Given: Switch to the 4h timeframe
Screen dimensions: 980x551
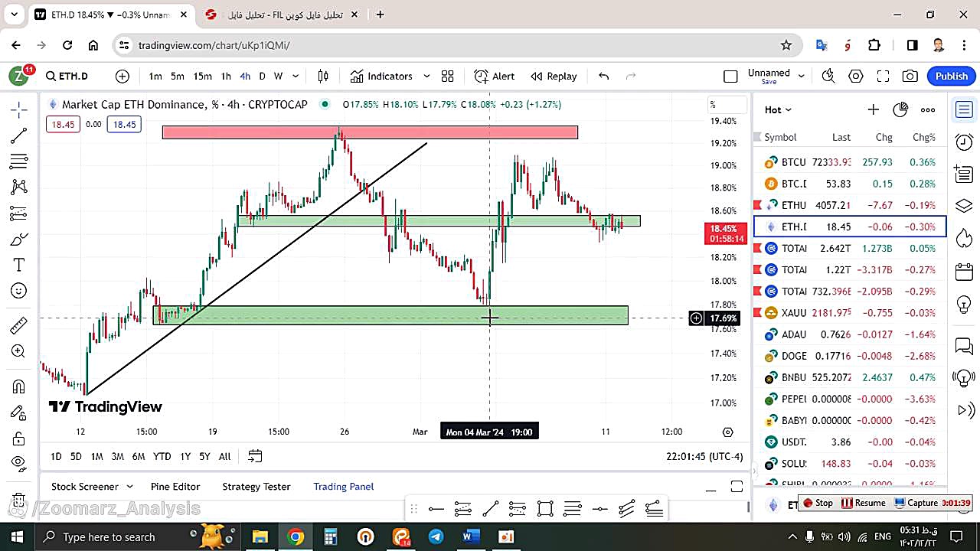Looking at the screenshot, I should (x=245, y=76).
